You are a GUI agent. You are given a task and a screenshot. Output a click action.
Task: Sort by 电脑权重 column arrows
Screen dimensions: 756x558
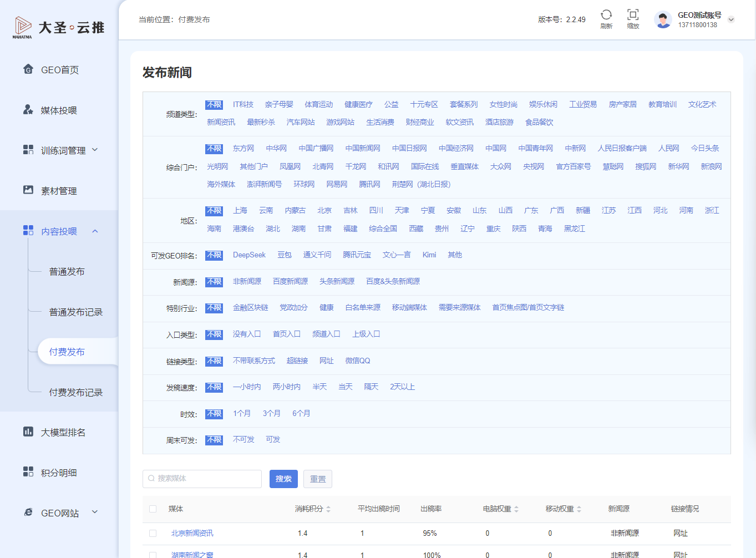coord(516,509)
